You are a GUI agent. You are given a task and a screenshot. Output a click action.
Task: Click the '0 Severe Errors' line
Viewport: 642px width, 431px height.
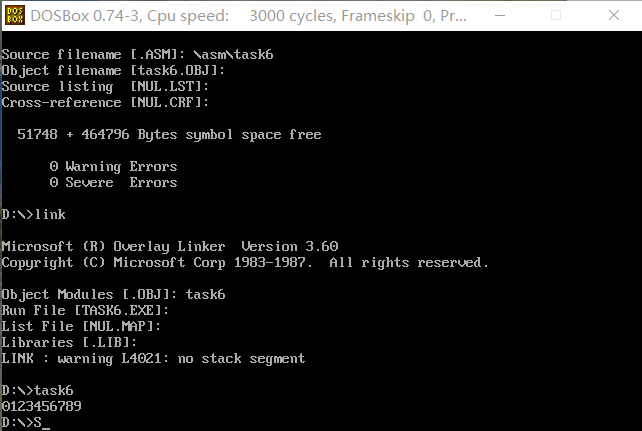pos(113,183)
